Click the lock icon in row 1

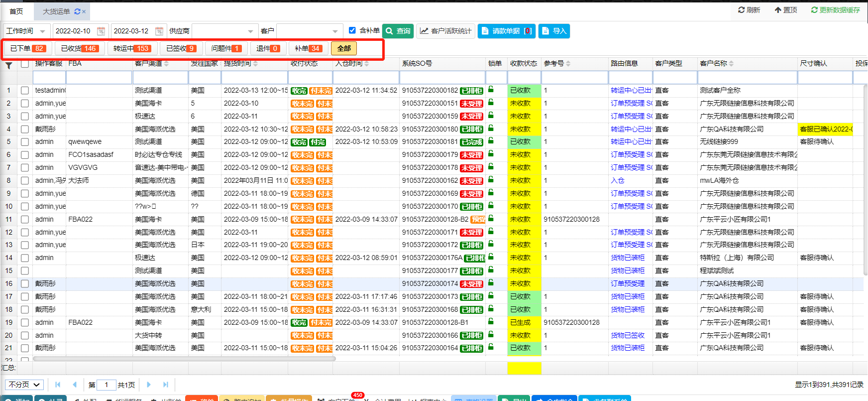click(x=491, y=90)
